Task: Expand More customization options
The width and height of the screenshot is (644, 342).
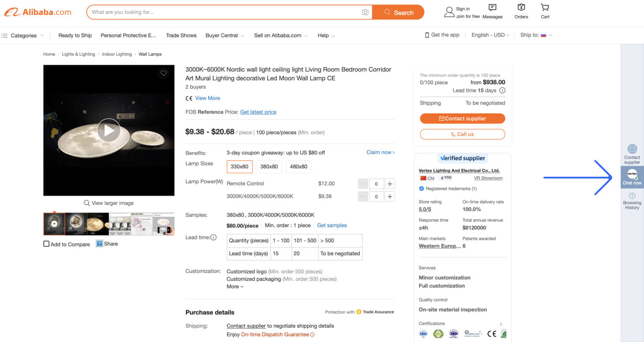Action: tap(235, 286)
